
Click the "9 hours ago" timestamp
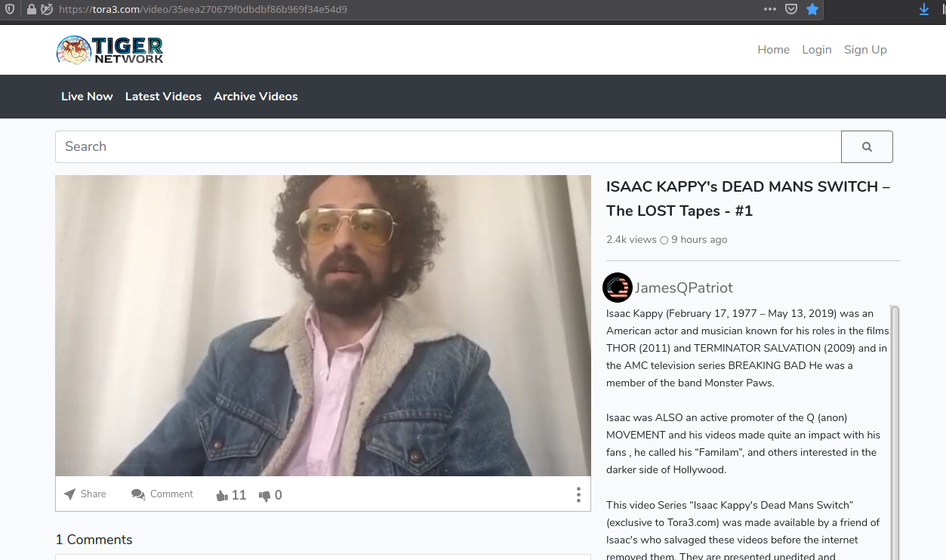[699, 239]
